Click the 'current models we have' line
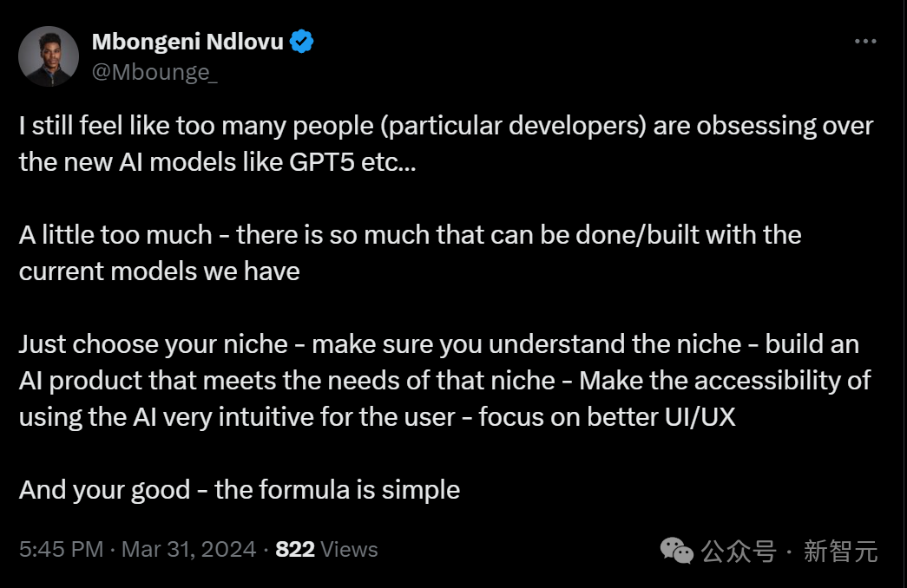907x588 pixels. pyautogui.click(x=160, y=271)
